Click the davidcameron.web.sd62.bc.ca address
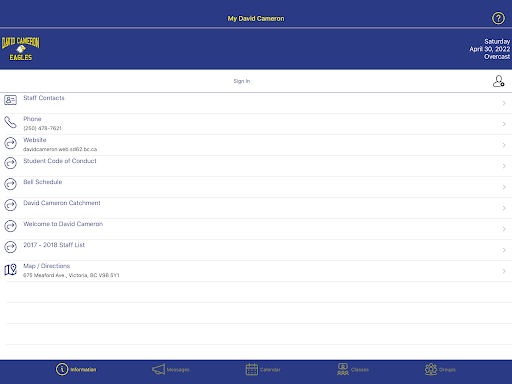The width and height of the screenshot is (512, 384). tap(60, 149)
